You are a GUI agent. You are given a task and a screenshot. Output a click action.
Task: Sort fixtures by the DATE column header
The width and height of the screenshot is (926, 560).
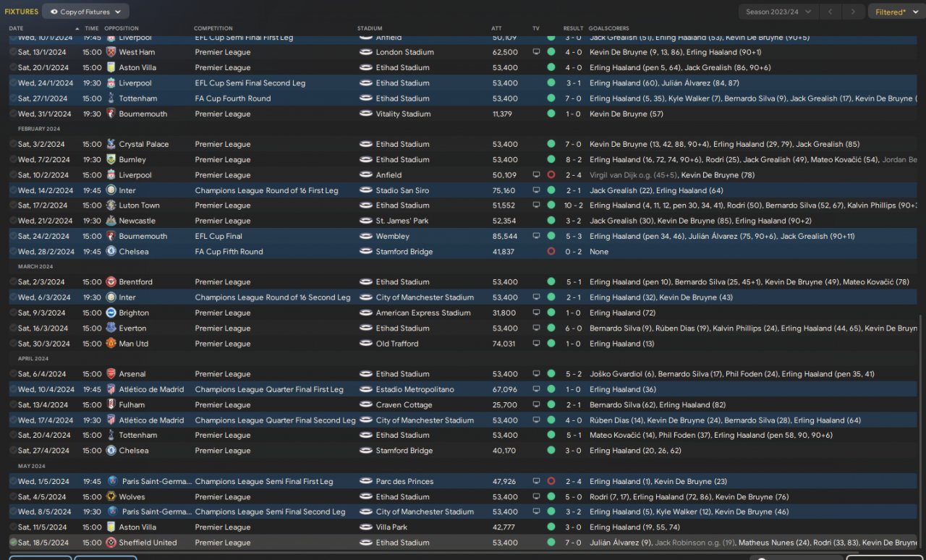(17, 28)
